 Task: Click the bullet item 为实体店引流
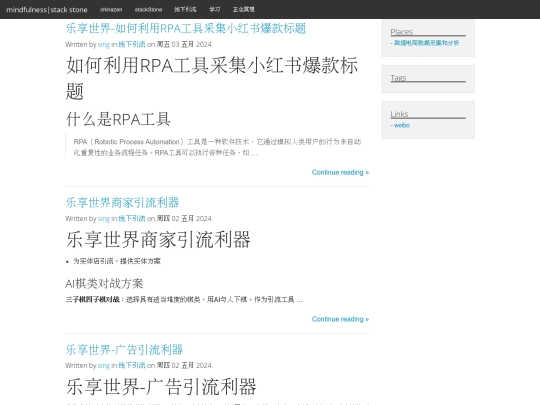coord(117,261)
